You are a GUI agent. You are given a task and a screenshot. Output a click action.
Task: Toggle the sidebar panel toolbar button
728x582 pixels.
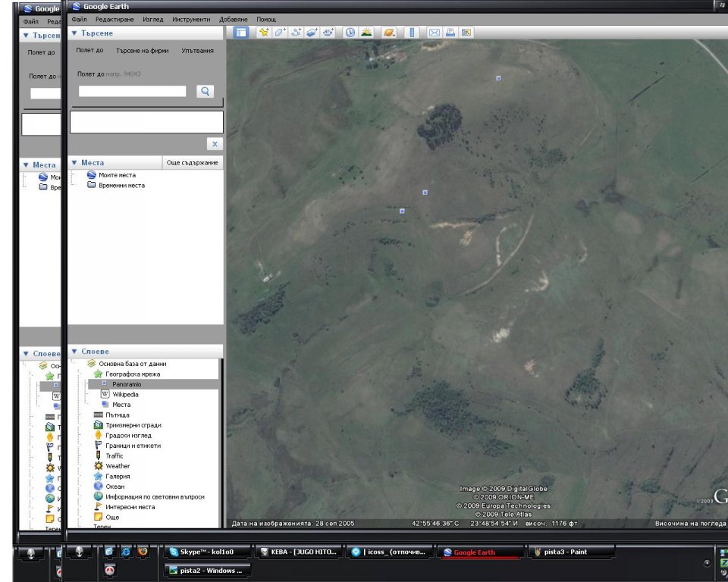pos(240,33)
